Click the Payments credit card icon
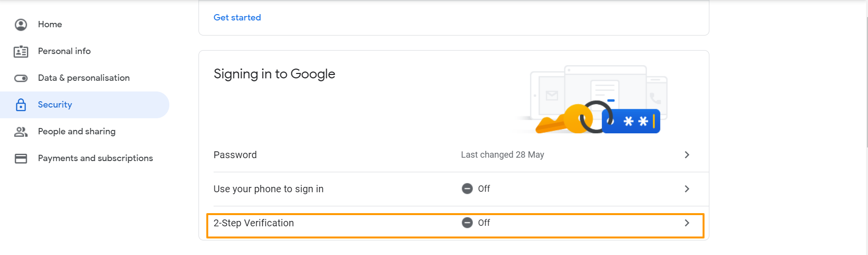This screenshot has width=868, height=255. pyautogui.click(x=21, y=159)
